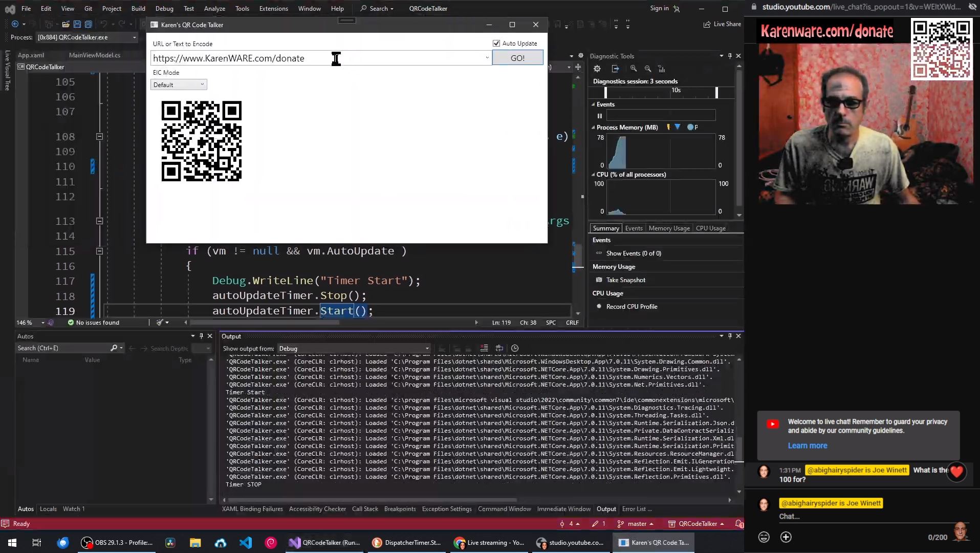Open the Learn more link in live chat

(x=807, y=445)
